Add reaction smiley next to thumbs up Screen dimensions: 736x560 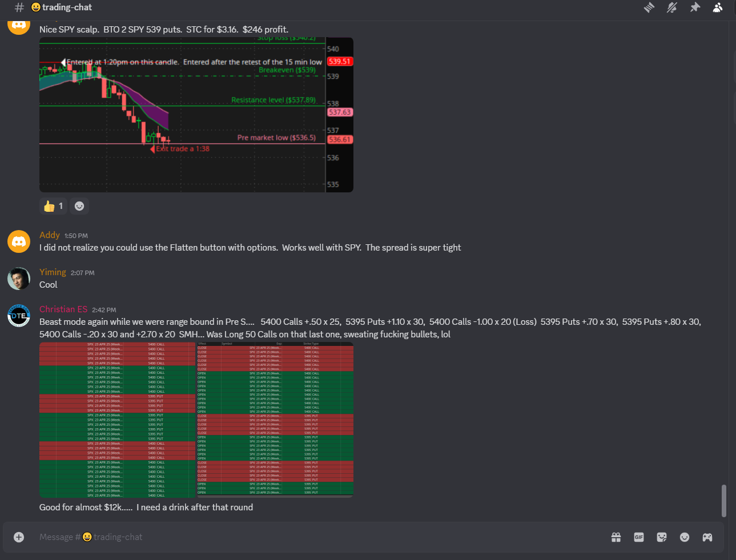(79, 206)
